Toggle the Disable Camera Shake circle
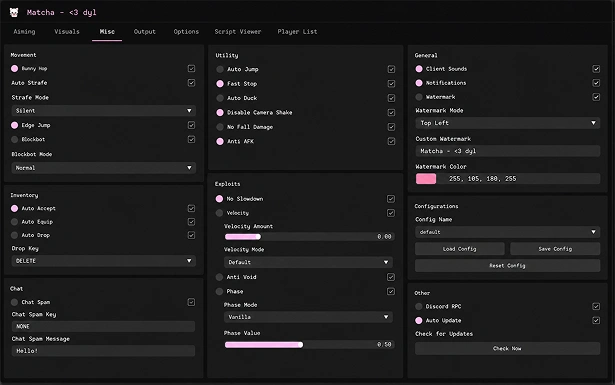 tap(220, 113)
